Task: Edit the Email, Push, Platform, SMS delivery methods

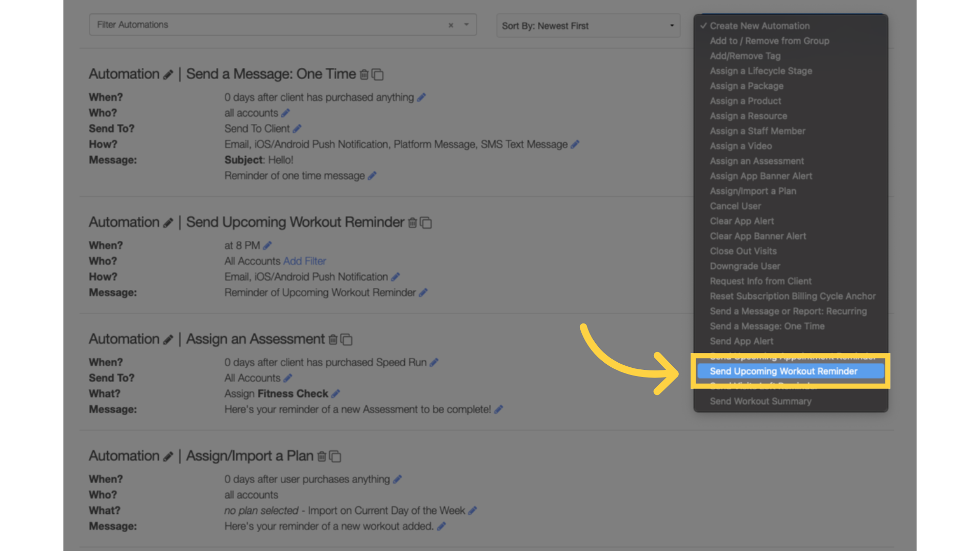Action: (x=575, y=145)
